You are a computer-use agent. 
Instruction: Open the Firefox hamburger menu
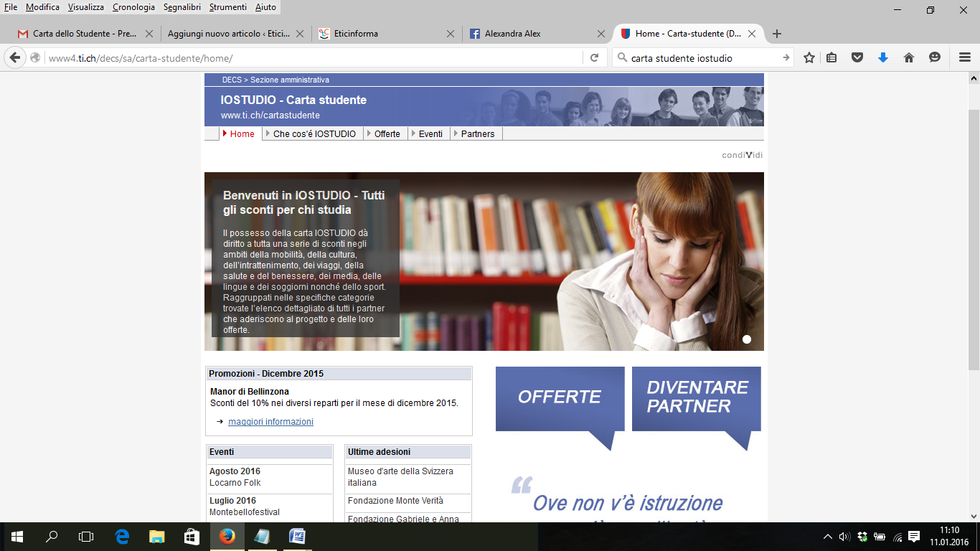[x=965, y=58]
